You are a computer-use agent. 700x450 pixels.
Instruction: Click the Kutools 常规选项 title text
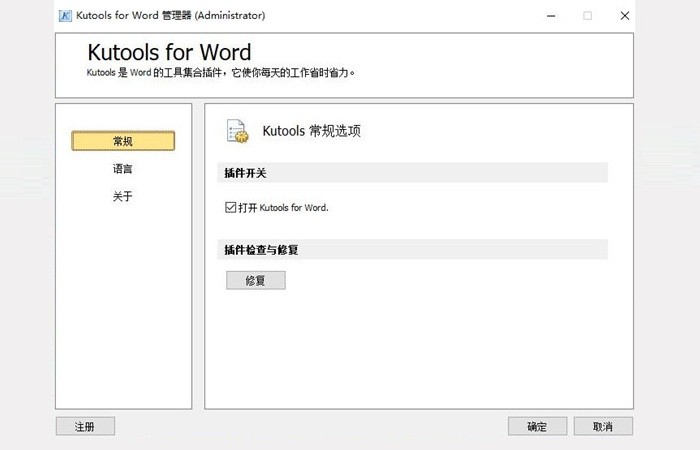(x=310, y=131)
